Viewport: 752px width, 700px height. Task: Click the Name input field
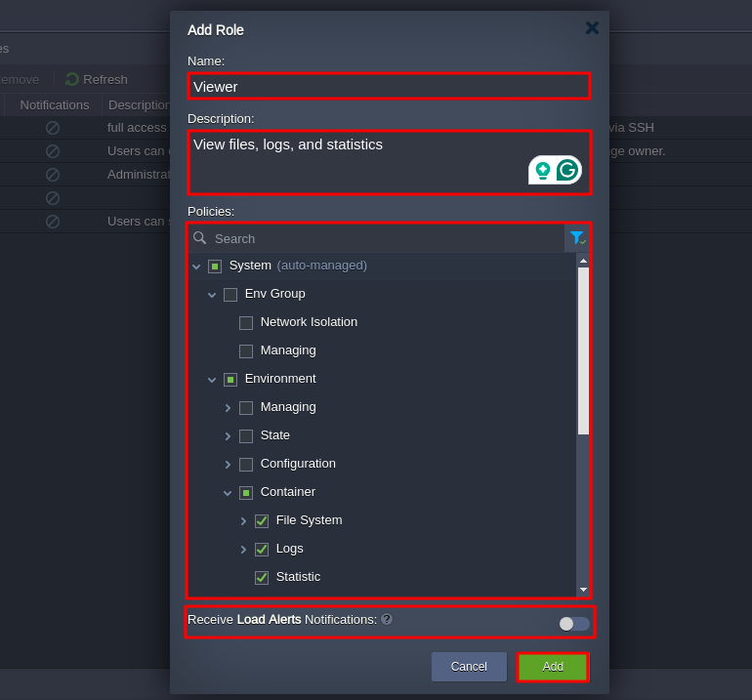389,86
